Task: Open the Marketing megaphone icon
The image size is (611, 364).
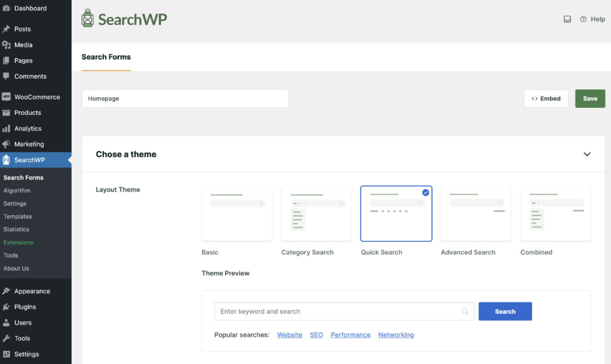Action: coord(7,143)
